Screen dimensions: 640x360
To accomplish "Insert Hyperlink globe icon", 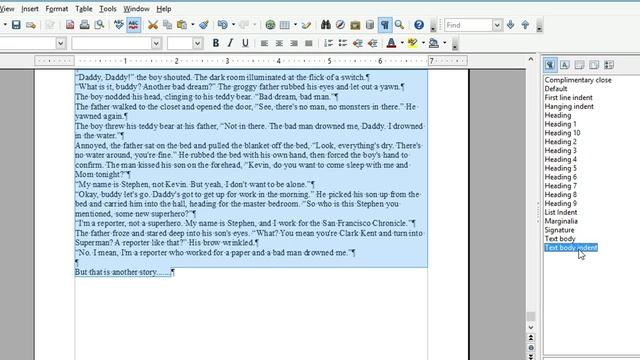I will coord(270,25).
